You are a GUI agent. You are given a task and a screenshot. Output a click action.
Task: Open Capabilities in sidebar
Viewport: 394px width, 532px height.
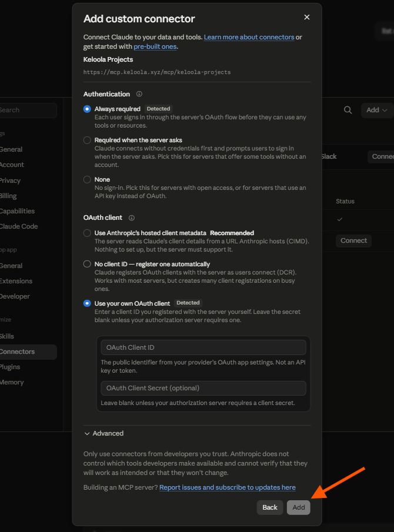[x=17, y=211]
